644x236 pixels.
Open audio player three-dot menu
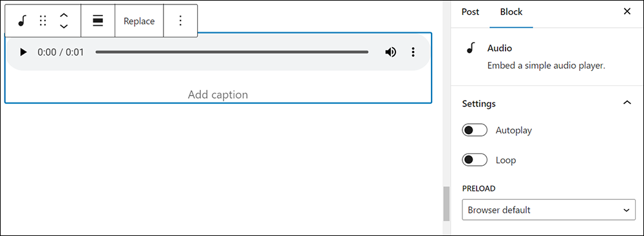pos(413,52)
